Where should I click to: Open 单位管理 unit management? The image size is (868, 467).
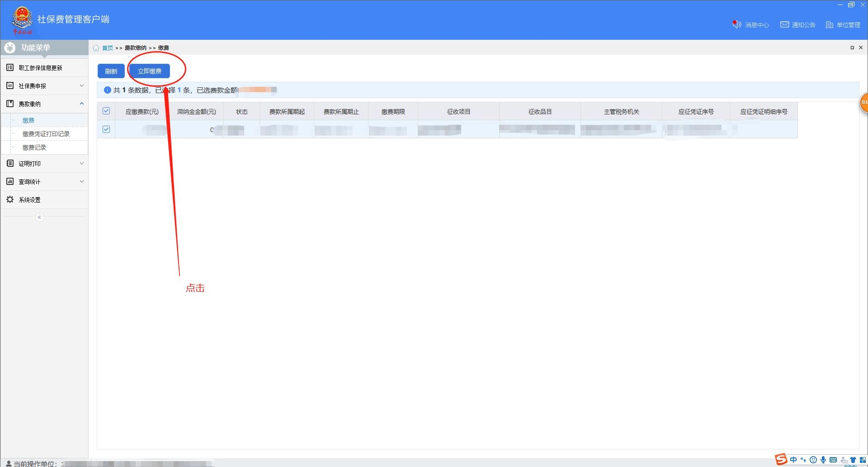point(848,25)
